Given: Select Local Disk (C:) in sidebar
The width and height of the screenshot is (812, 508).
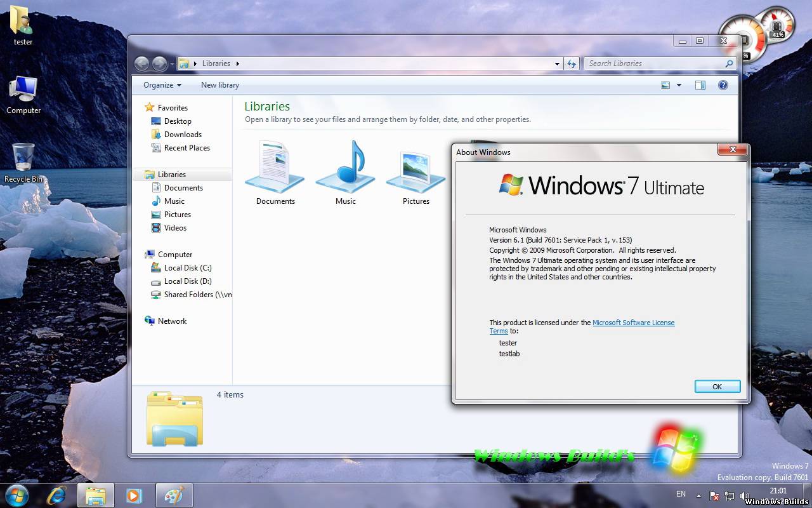Looking at the screenshot, I should tap(181, 268).
